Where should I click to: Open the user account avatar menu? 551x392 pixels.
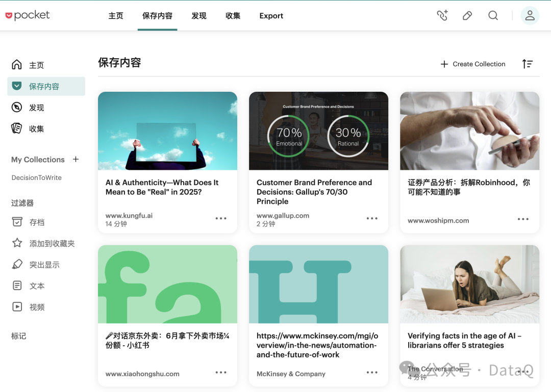click(x=530, y=15)
